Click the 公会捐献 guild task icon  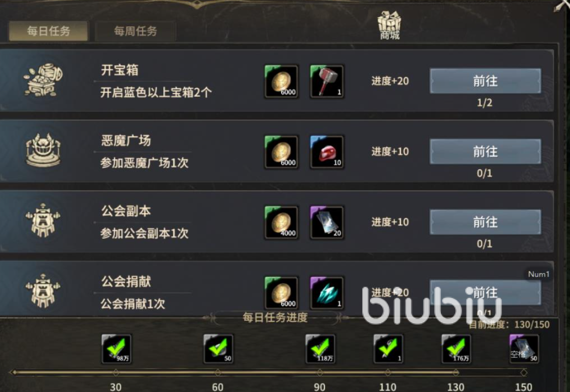tap(43, 291)
